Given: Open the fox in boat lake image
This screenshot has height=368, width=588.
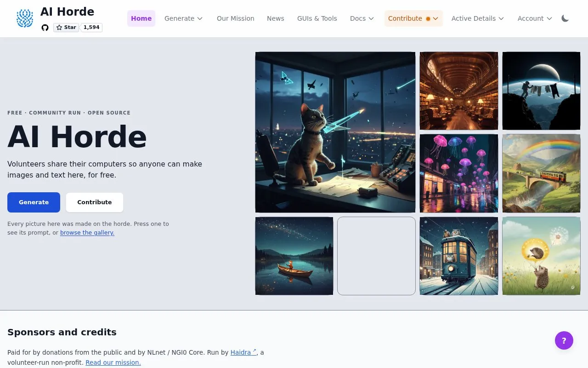Looking at the screenshot, I should [x=294, y=256].
